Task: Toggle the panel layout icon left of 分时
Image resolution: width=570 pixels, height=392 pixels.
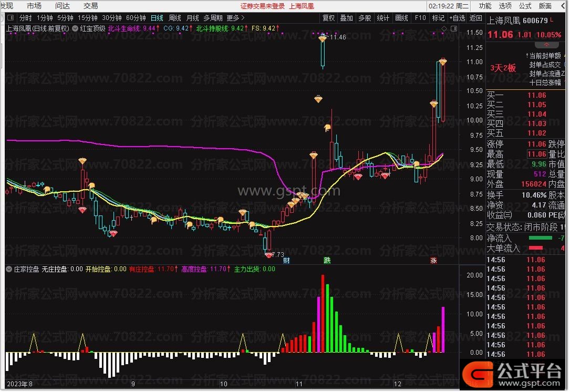Action: click(11, 17)
